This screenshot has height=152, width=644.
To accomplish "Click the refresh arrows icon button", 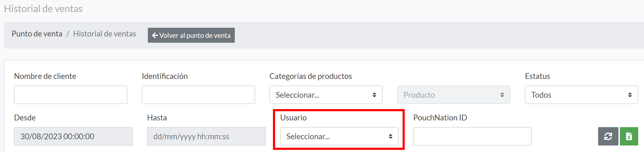I will point(608,136).
